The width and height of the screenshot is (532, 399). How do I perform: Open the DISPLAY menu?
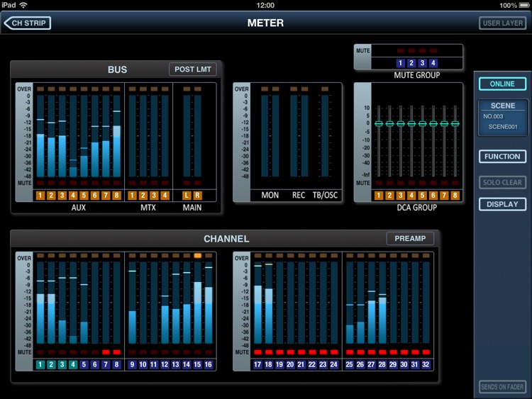click(502, 204)
